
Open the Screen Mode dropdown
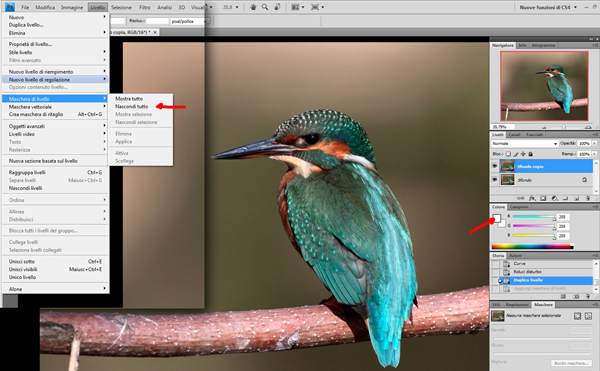(317, 7)
